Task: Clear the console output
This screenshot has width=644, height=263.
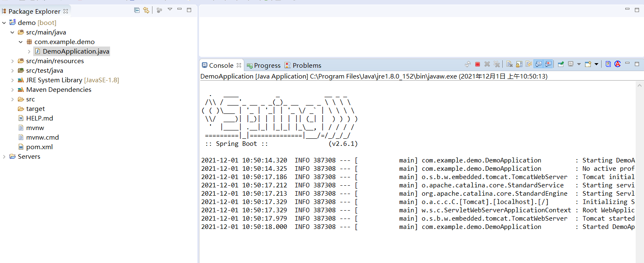Action: [x=509, y=64]
